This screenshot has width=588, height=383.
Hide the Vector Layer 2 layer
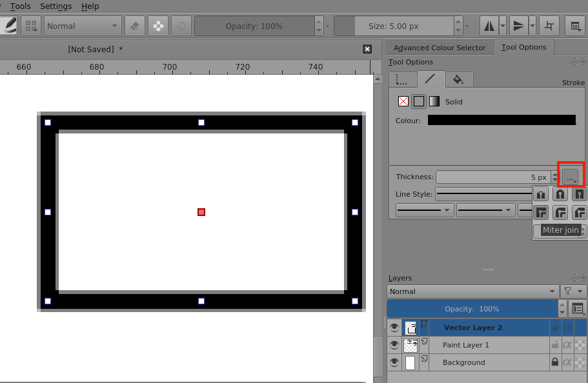click(394, 328)
